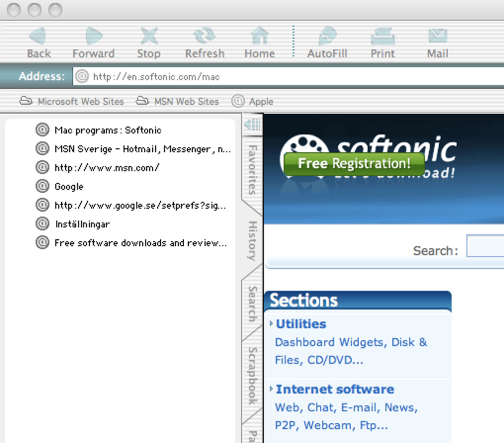Open Dashboard Widgets, Disk & Files link
This screenshot has height=443, width=504.
(x=351, y=351)
